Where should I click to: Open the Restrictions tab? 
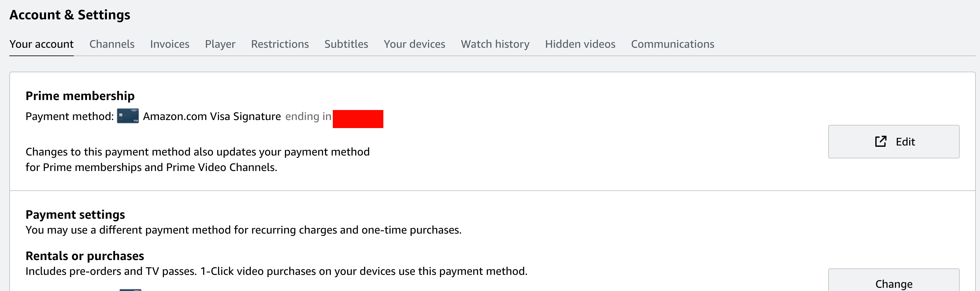tap(279, 44)
